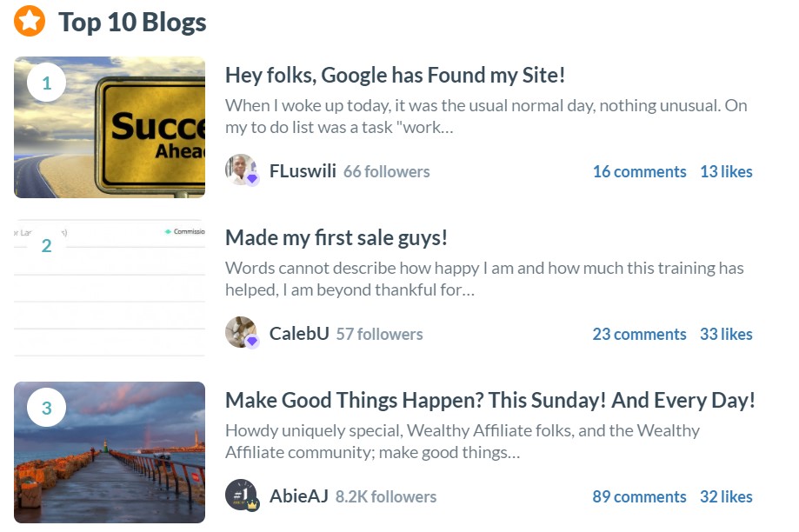This screenshot has width=799, height=532.
Task: Click the AbieAJ author name
Action: pos(298,495)
